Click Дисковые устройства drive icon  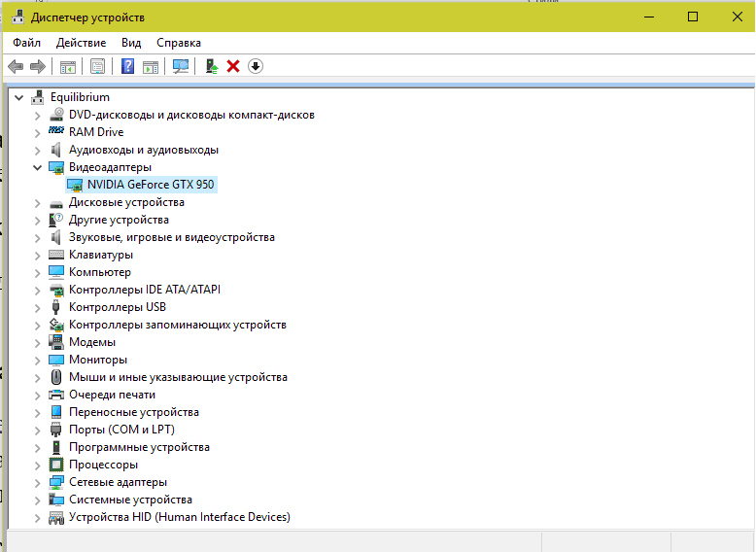(56, 204)
